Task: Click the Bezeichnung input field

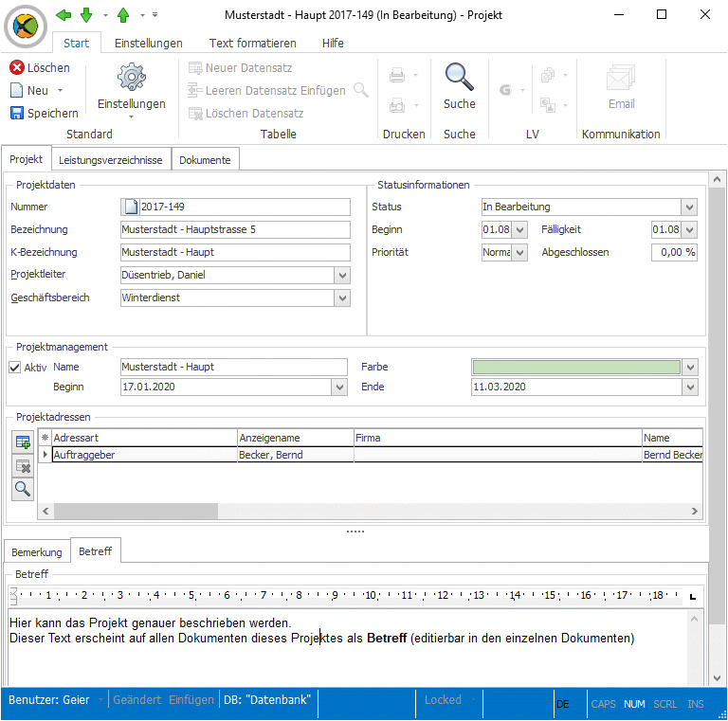Action: tap(235, 229)
